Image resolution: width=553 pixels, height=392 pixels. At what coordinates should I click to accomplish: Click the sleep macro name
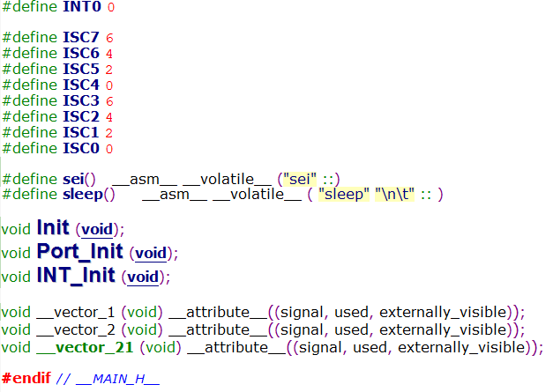point(83,195)
